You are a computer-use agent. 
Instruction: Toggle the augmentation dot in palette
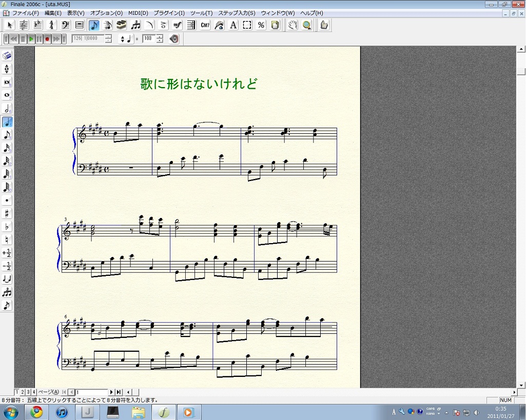[x=7, y=201]
